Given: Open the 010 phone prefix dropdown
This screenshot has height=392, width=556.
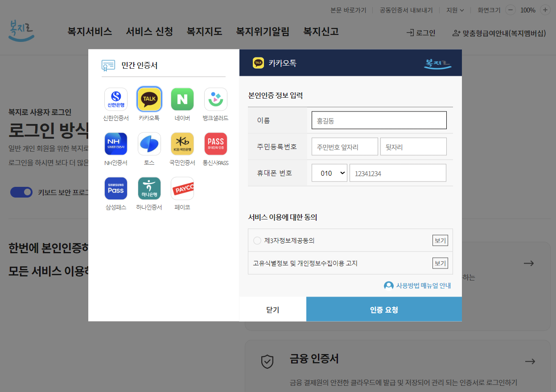Looking at the screenshot, I should tap(329, 173).
